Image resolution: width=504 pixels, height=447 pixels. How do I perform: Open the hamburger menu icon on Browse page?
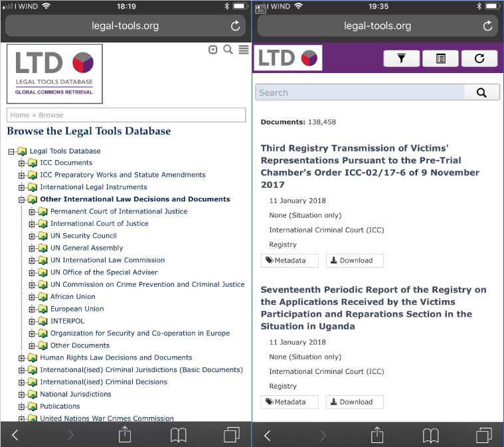[x=243, y=50]
